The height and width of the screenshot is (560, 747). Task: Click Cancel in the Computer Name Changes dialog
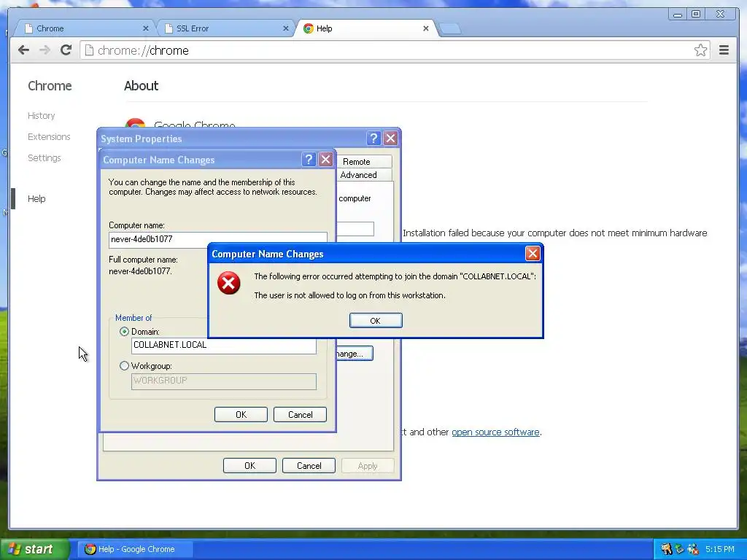click(x=300, y=414)
